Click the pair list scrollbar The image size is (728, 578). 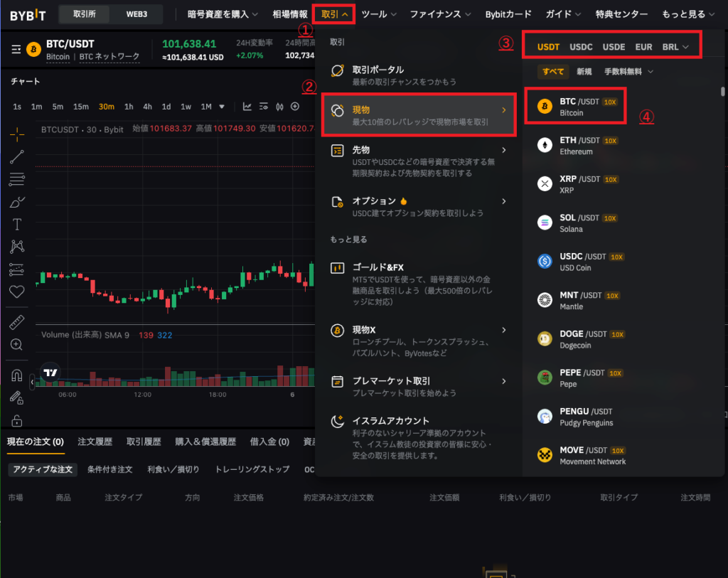722,92
